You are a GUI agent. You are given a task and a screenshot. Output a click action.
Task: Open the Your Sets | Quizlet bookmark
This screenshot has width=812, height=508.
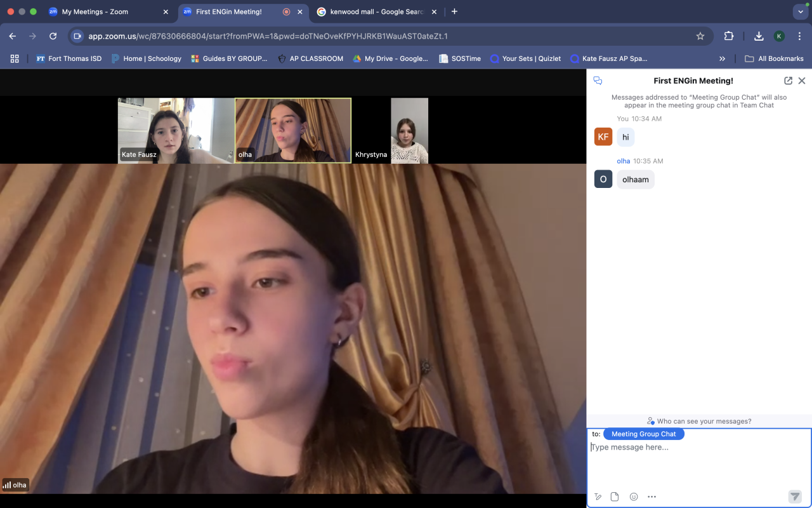[x=525, y=58]
